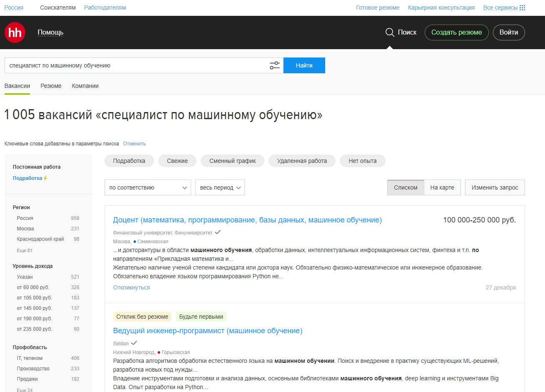Click inside the search query field

(125, 65)
